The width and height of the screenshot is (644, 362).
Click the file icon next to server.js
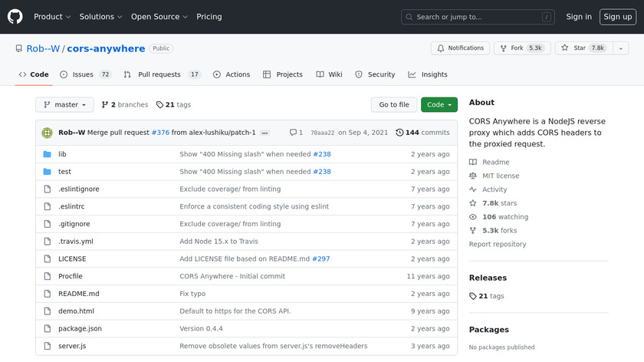click(x=48, y=346)
